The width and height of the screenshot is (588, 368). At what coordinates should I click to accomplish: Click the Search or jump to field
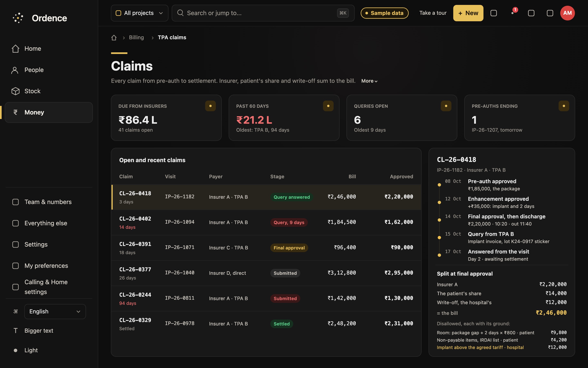(x=263, y=13)
